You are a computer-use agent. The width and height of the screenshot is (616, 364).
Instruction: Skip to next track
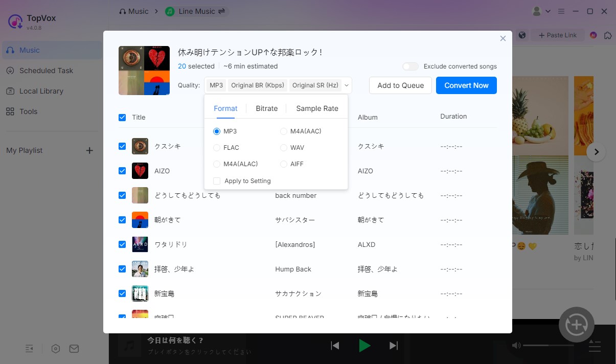(x=394, y=346)
